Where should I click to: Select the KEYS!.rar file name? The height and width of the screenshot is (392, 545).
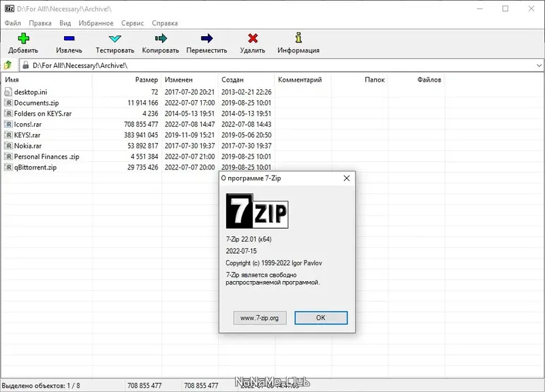[27, 135]
